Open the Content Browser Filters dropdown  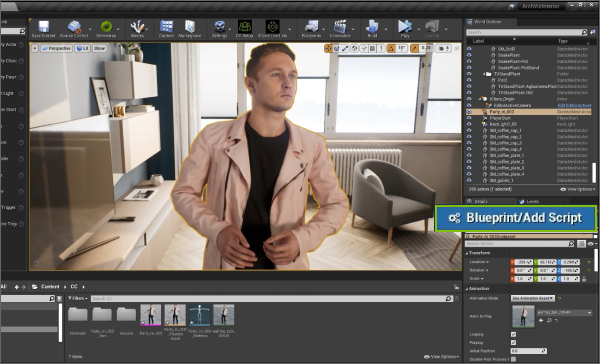point(78,298)
